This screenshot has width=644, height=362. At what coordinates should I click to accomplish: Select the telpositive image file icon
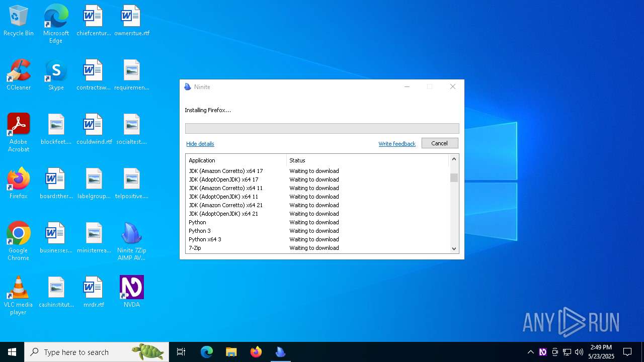click(132, 184)
